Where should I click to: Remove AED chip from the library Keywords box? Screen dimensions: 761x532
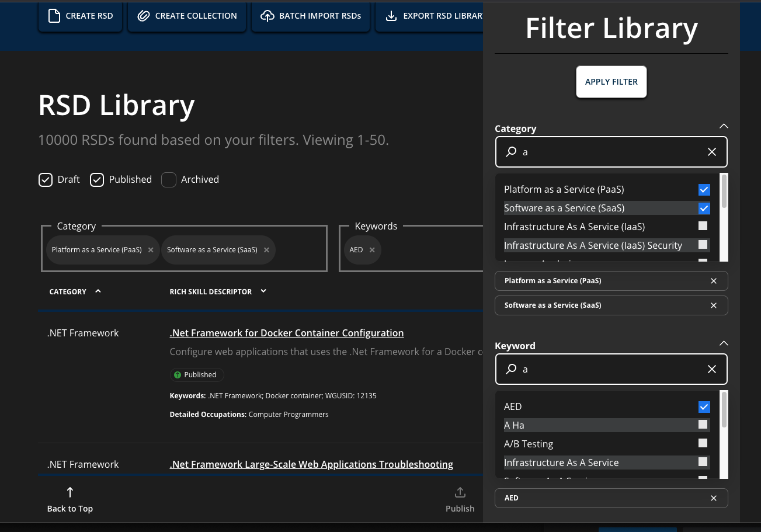point(372,250)
